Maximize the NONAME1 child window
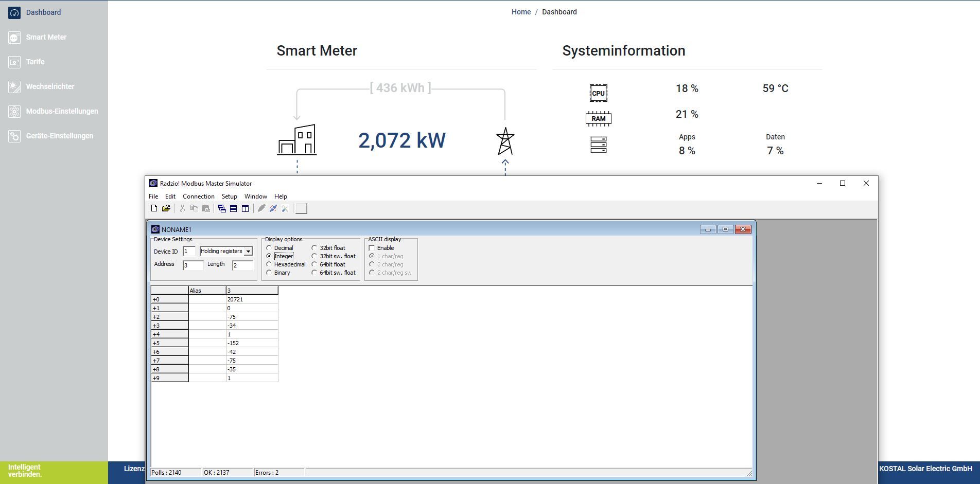The image size is (980, 484). point(725,229)
